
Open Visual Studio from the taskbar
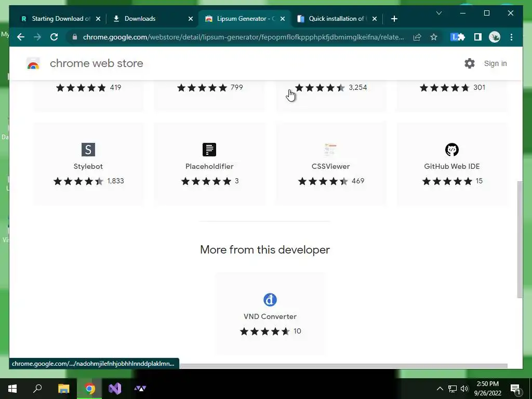pos(115,389)
